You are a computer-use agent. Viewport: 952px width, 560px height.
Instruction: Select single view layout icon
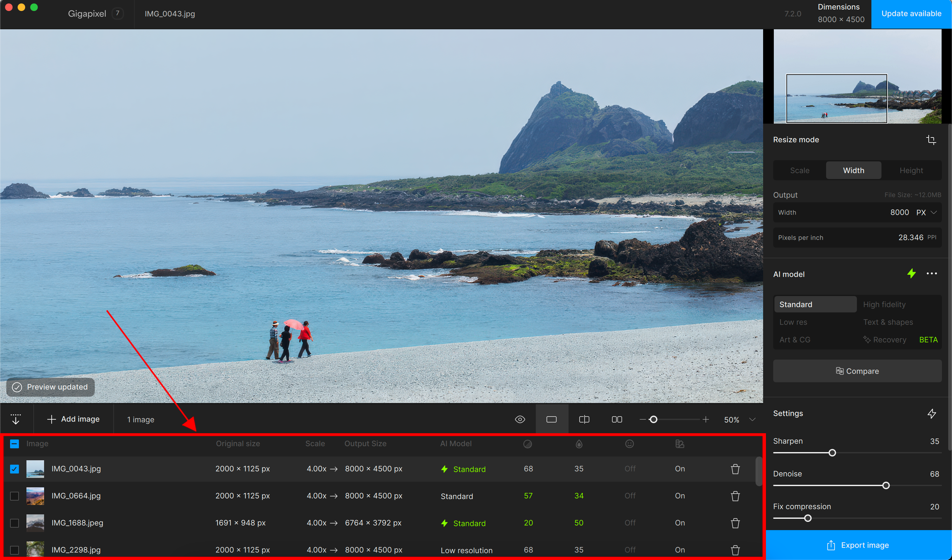coord(552,419)
